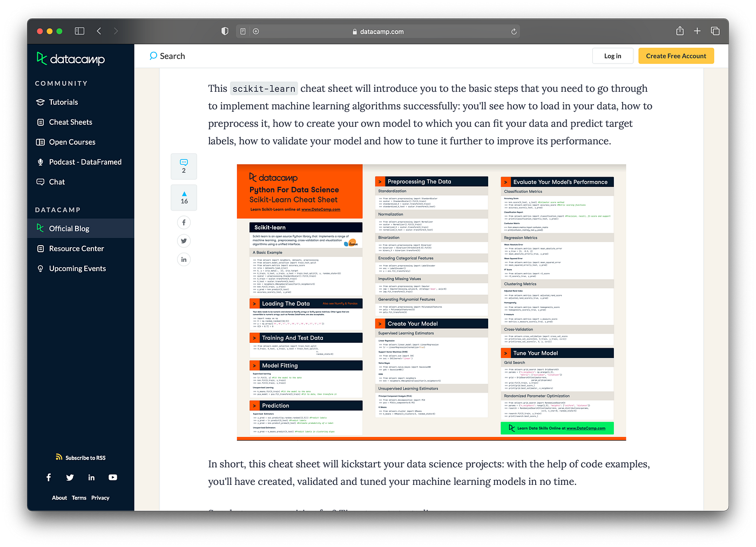Upvote the article
Screen dimensions: 756x547
(x=184, y=197)
